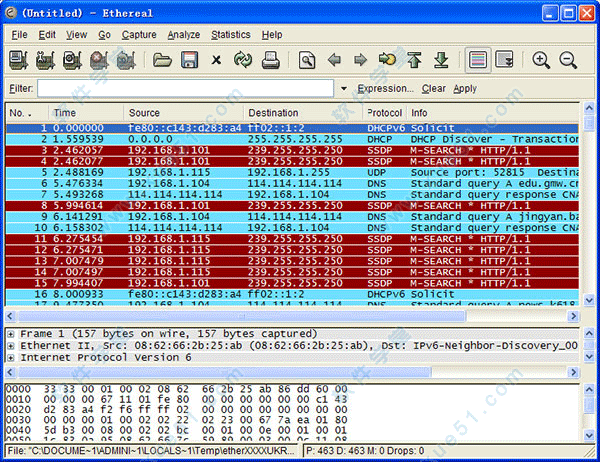Viewport: 600px width, 462px height.
Task: Go back in packet history arrow
Action: pyautogui.click(x=334, y=60)
